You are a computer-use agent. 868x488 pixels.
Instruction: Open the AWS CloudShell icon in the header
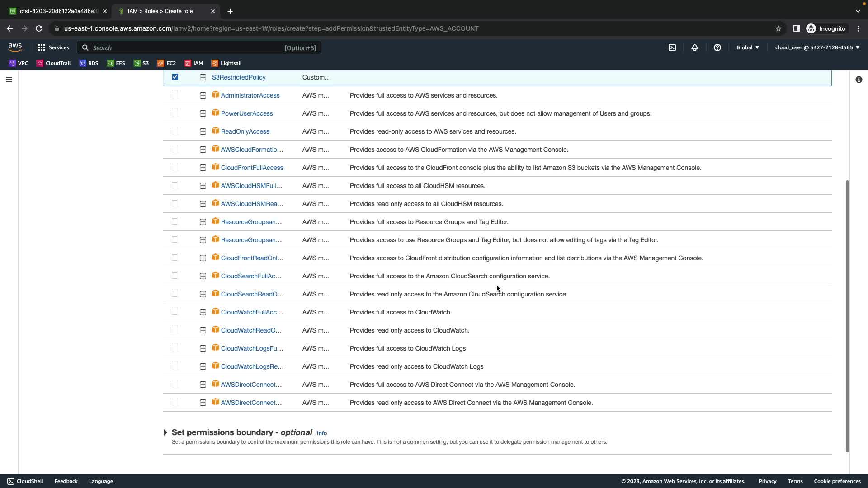(x=672, y=47)
